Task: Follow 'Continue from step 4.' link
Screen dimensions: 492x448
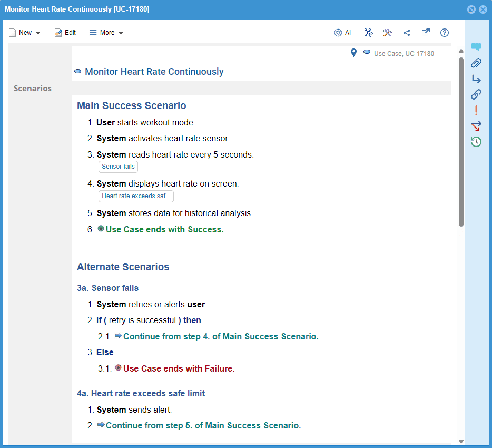Action: coord(220,336)
